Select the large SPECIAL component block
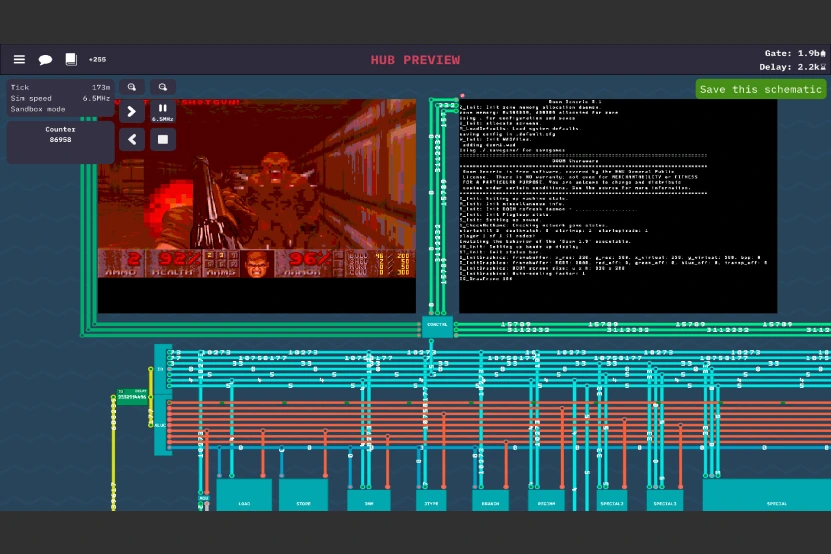This screenshot has width=831, height=554. click(x=766, y=495)
